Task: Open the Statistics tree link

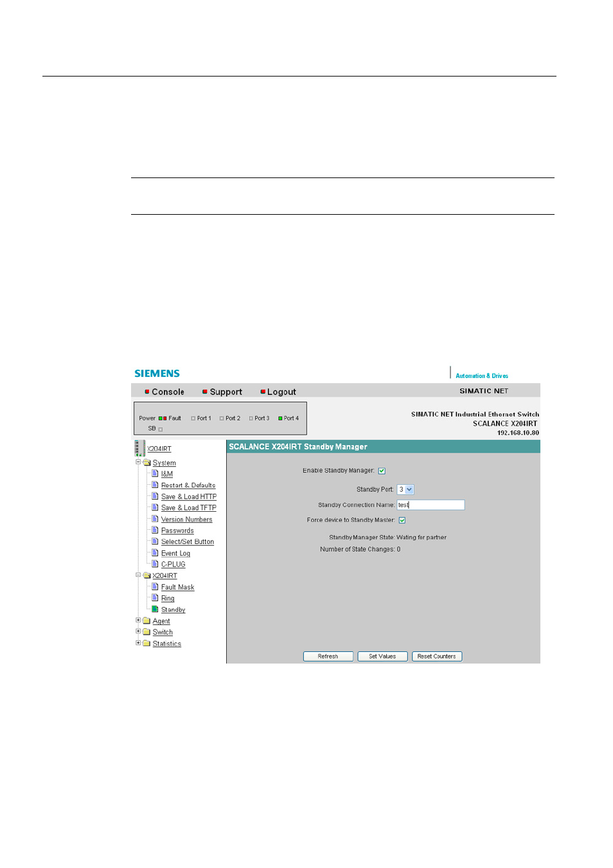Action: [x=167, y=644]
